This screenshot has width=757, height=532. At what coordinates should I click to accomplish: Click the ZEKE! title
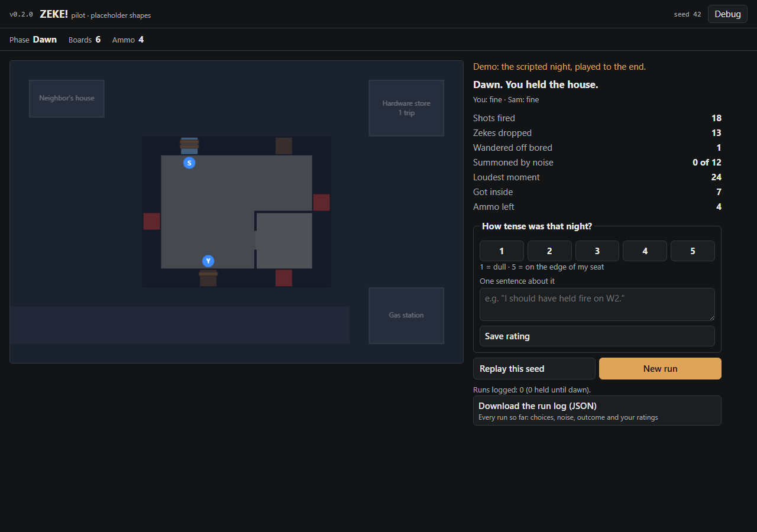pos(54,14)
